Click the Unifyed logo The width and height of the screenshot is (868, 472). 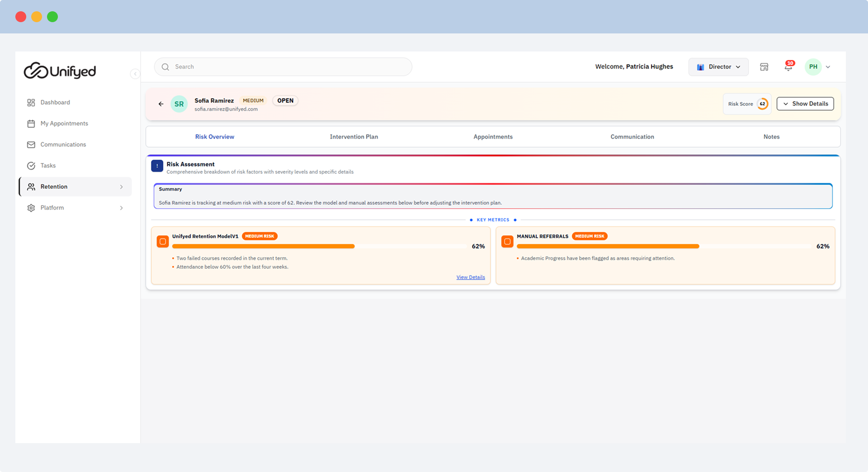[60, 71]
